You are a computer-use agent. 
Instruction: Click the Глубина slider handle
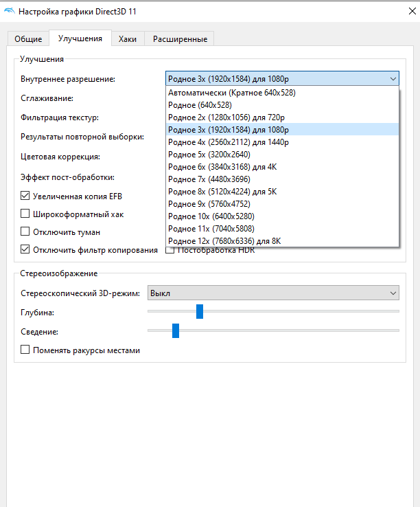pos(200,311)
